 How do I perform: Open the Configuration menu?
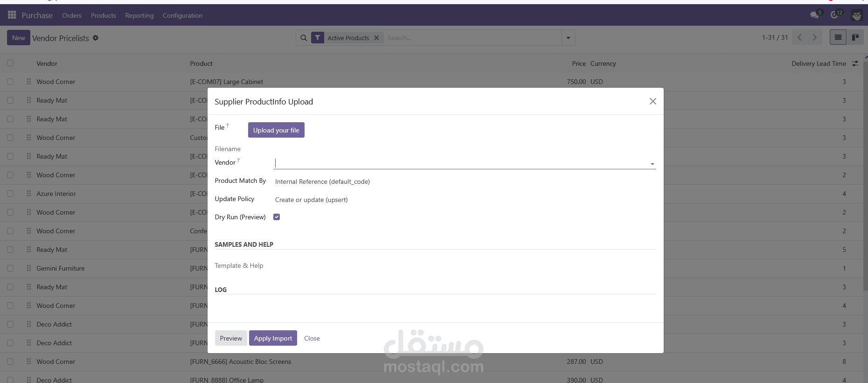point(182,15)
